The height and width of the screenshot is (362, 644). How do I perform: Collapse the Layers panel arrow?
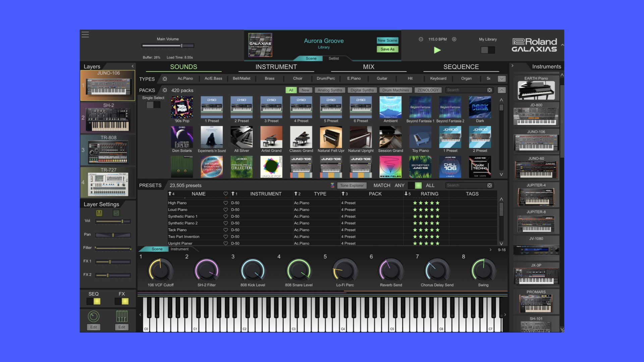(132, 66)
